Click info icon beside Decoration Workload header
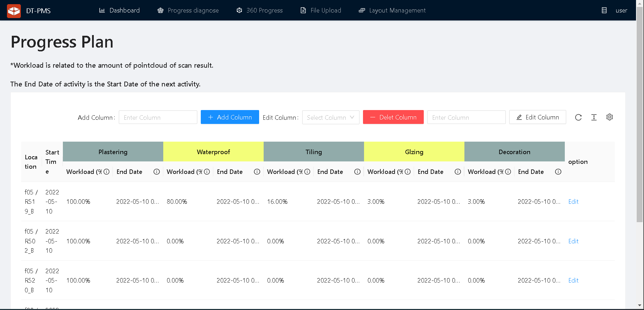 pos(508,172)
